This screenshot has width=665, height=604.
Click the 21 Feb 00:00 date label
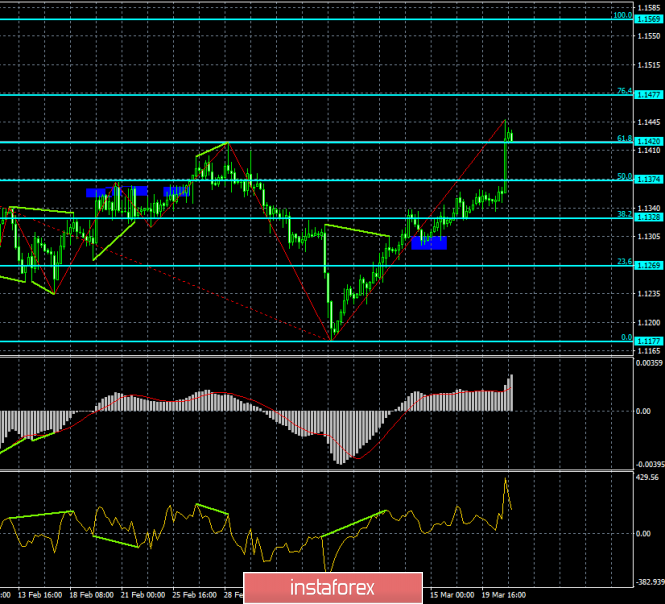pos(143,595)
